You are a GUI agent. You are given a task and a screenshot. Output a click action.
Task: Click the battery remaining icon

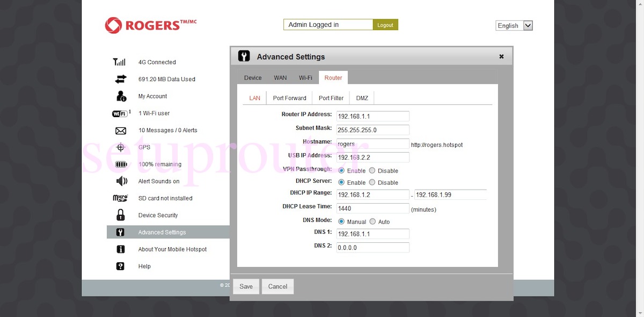pyautogui.click(x=121, y=164)
